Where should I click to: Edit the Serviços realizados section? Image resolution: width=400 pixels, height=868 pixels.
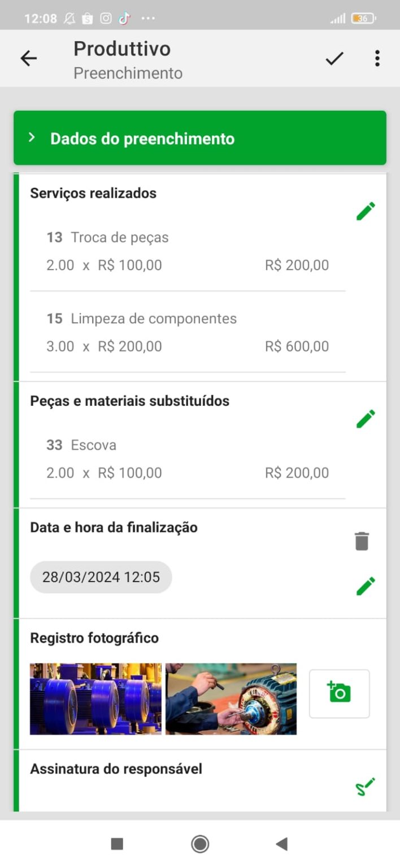pyautogui.click(x=366, y=210)
